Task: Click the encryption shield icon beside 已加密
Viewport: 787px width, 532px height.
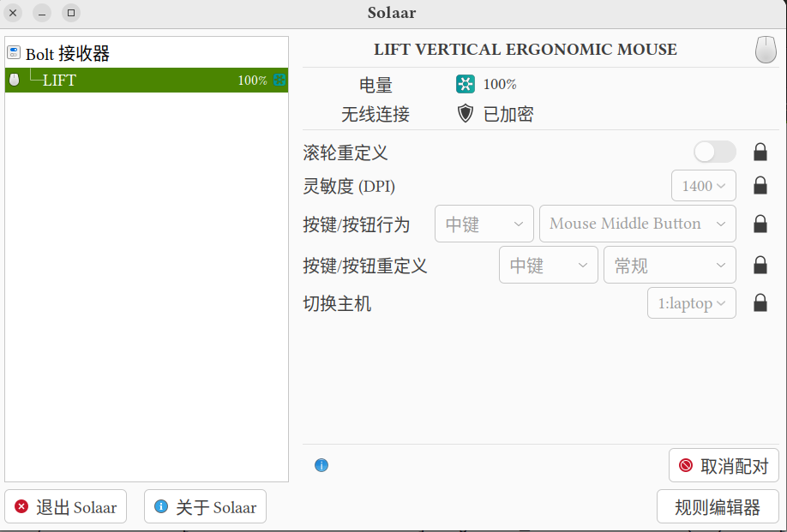Action: 464,112
